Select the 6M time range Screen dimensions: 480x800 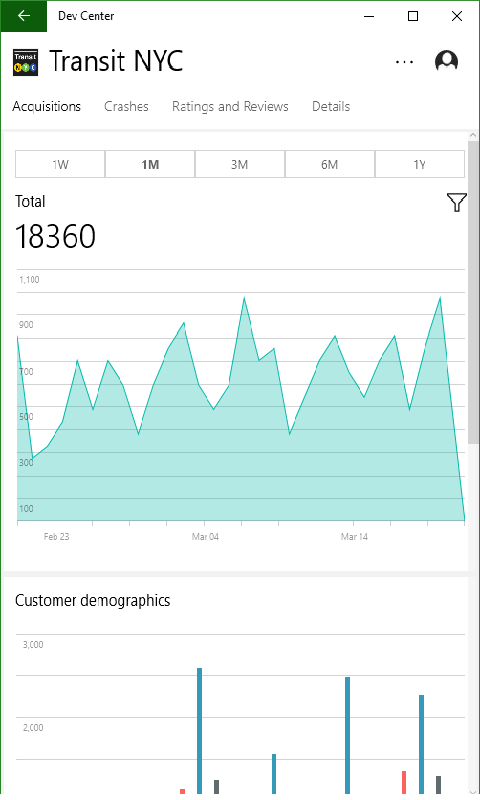330,164
